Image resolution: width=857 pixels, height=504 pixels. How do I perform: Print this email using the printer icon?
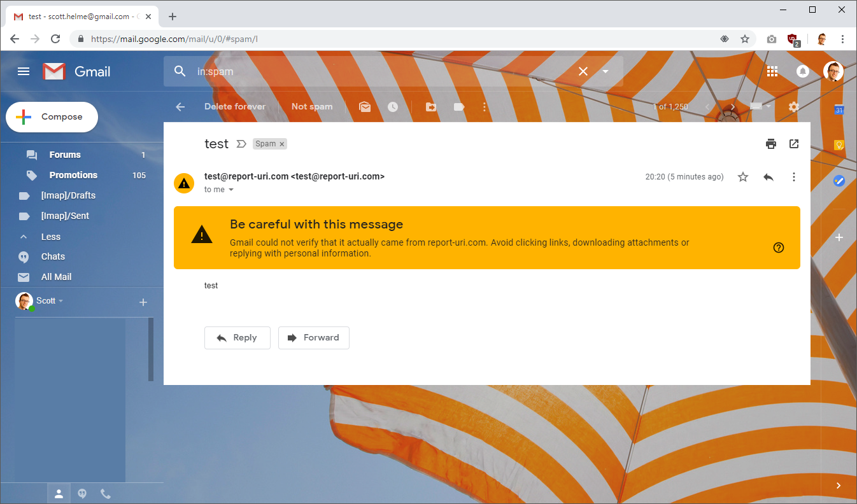click(x=771, y=144)
